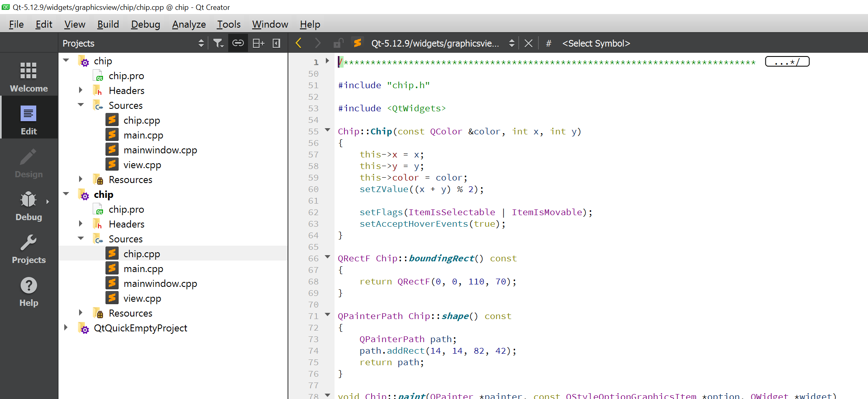Collapse the Chip constructor fold at line 55
This screenshot has width=868, height=399.
(328, 130)
